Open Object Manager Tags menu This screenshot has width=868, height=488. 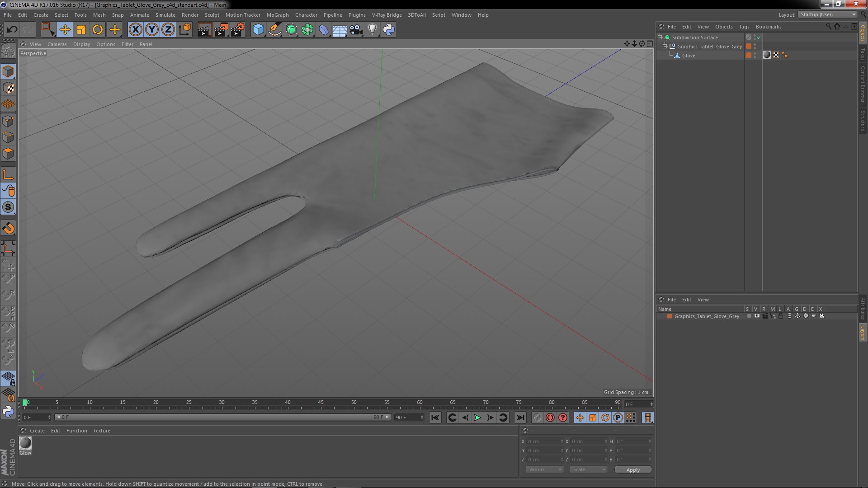pos(744,27)
